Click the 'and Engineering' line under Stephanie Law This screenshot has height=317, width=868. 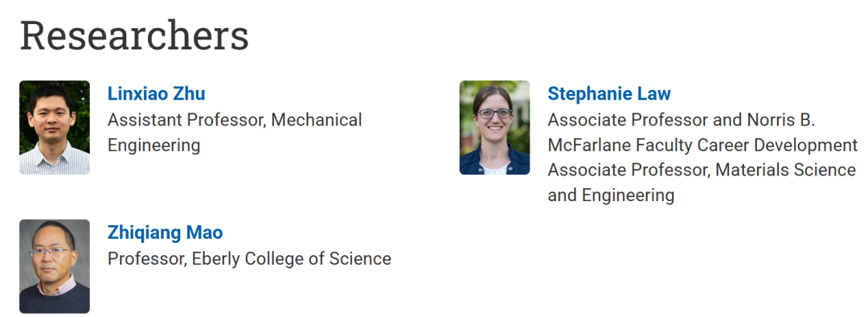click(x=611, y=195)
